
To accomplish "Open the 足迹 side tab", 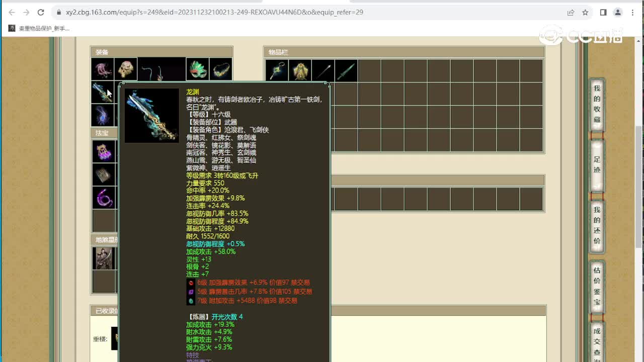I will tap(597, 165).
